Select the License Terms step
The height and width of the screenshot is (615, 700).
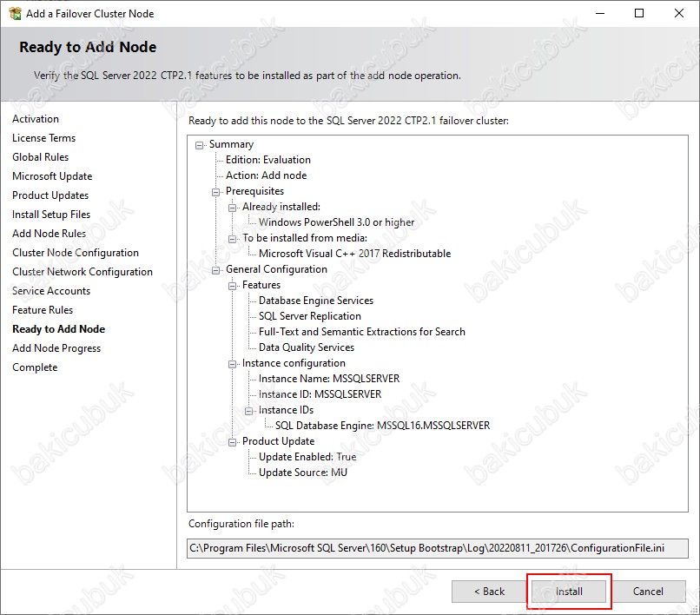43,138
